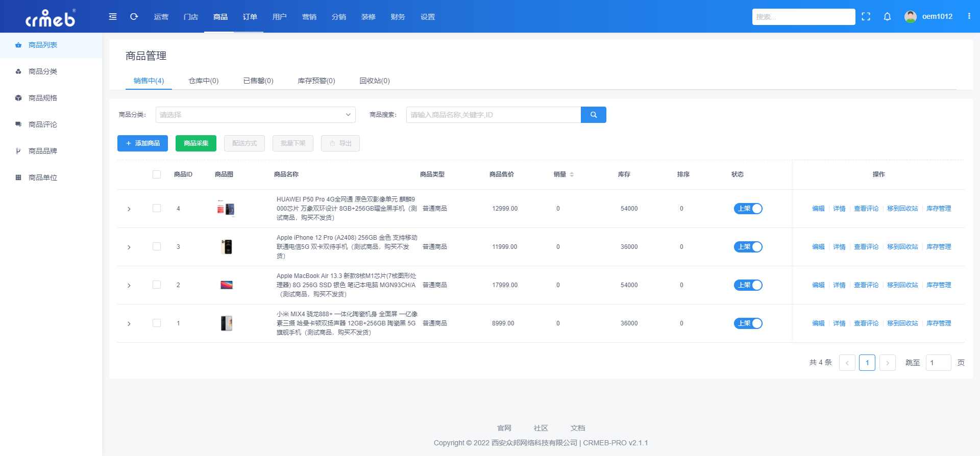Click 库存管理 for HUAWEI P50 Pro
The image size is (980, 456).
(939, 209)
